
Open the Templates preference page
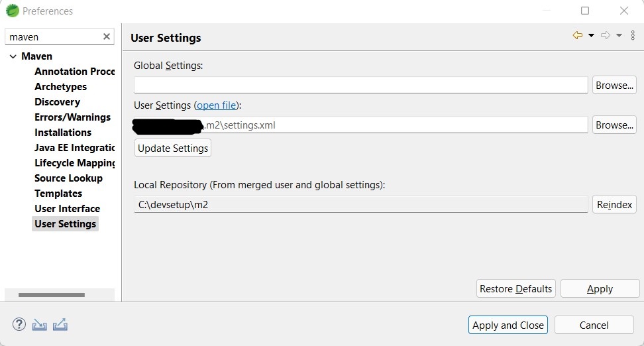tap(58, 194)
